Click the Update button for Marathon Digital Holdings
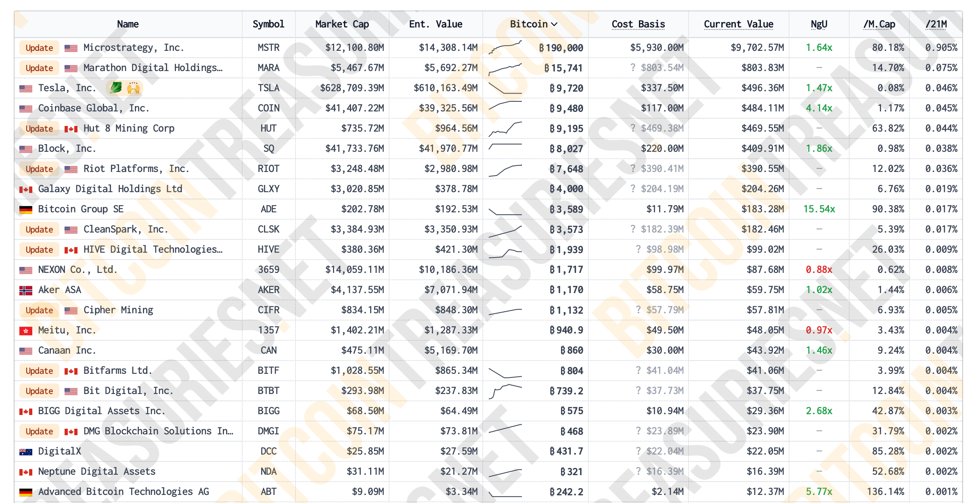Viewport: 980px width, 503px height. coord(39,68)
